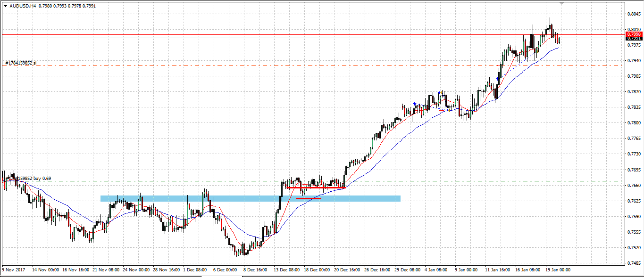This screenshot has width=644, height=277.
Task: Click the 0.8010 price axis label
Action: coord(634,30)
